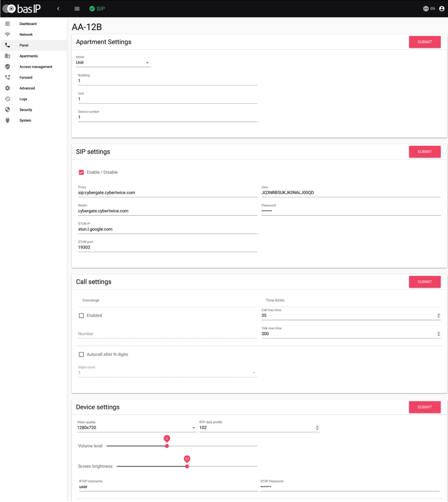Uncheck the SIP Enable / Disable checkbox
The width and height of the screenshot is (448, 502).
click(82, 172)
